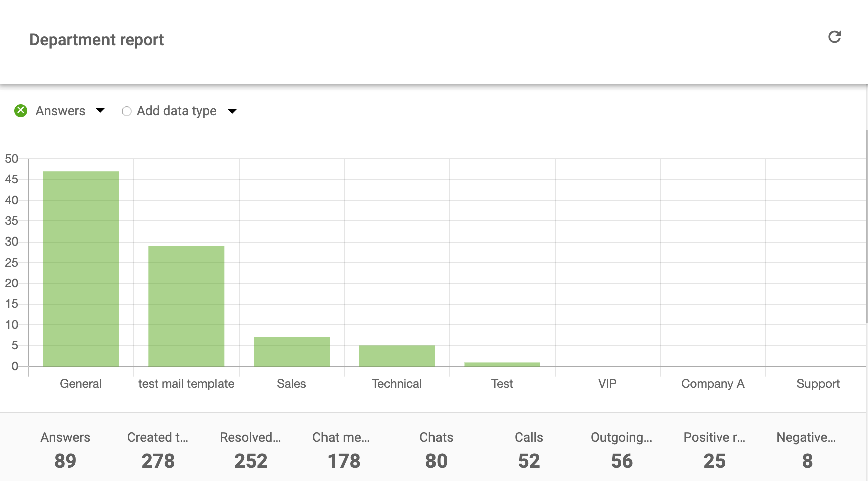
Task: Select the Resolved metric showing 252
Action: [x=250, y=450]
